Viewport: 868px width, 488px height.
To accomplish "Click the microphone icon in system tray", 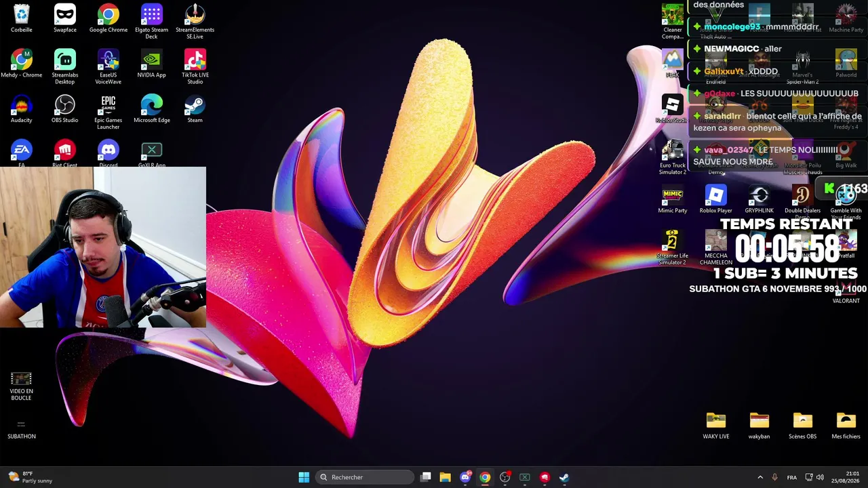I will point(775,477).
